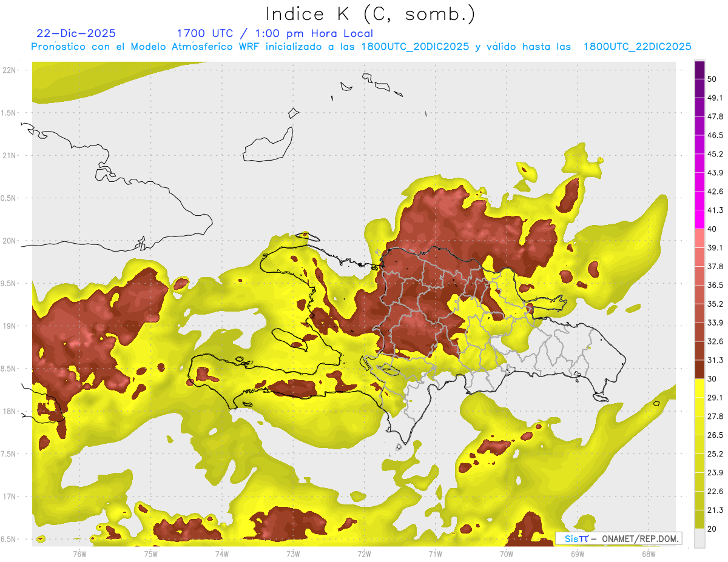This screenshot has height=562, width=728.
Task: Select the '72W' longitude label
Action: pos(364,554)
